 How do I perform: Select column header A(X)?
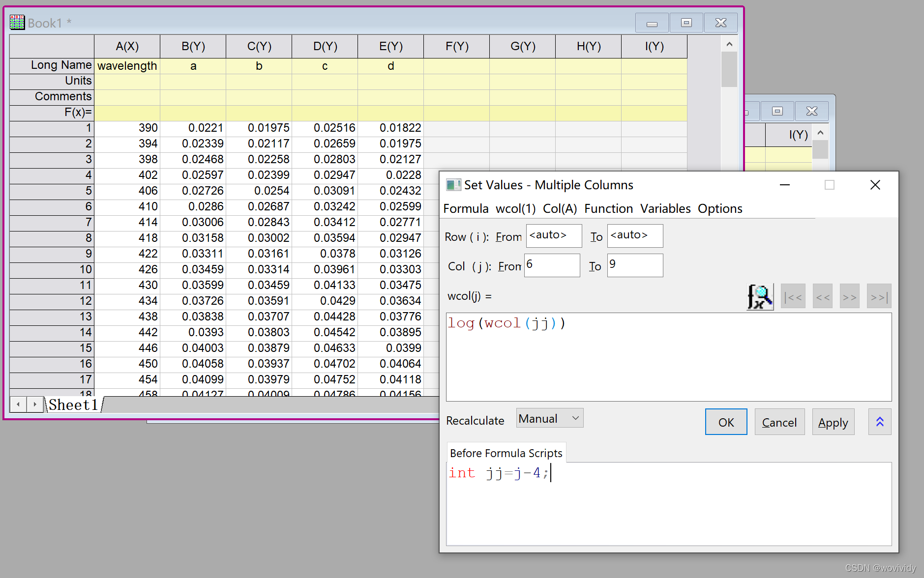127,46
